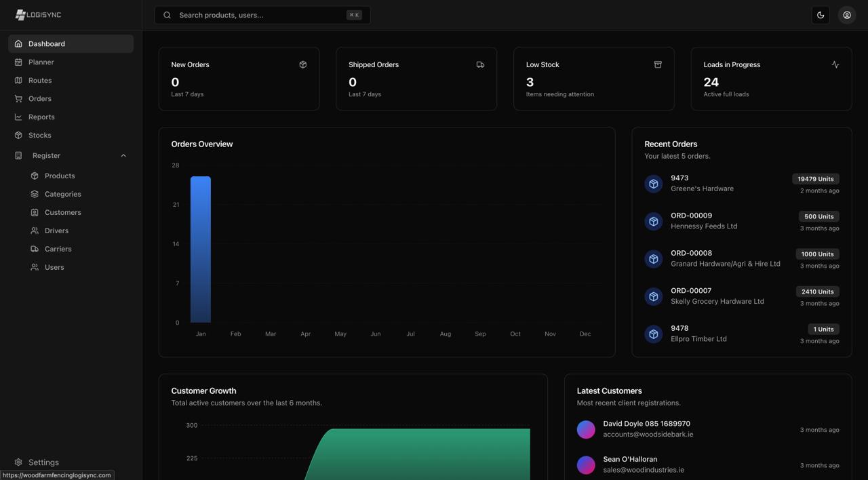
Task: Click the Reports chart icon
Action: click(18, 117)
